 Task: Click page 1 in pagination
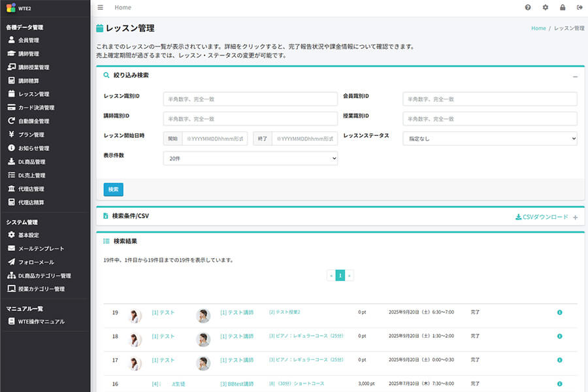[340, 276]
